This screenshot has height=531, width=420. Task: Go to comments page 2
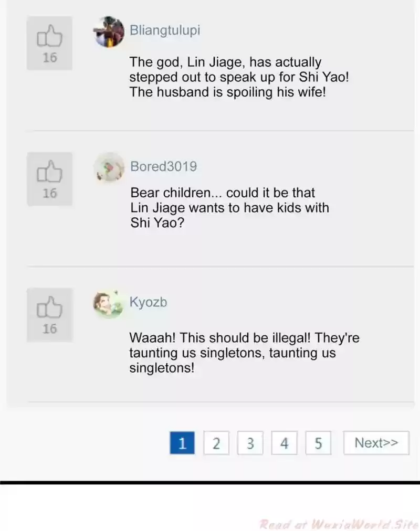point(216,443)
